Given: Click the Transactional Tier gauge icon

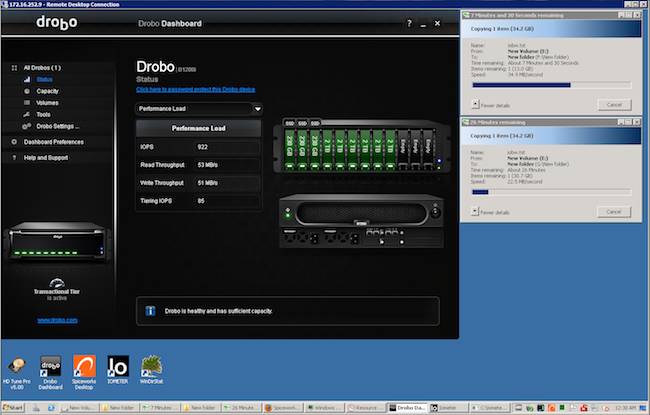Looking at the screenshot, I should [x=57, y=283].
